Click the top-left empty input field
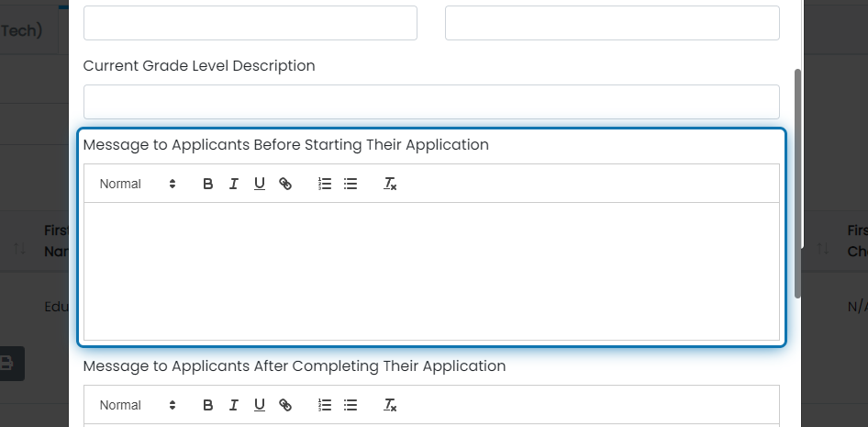Viewport: 868px width, 427px height. coord(250,23)
